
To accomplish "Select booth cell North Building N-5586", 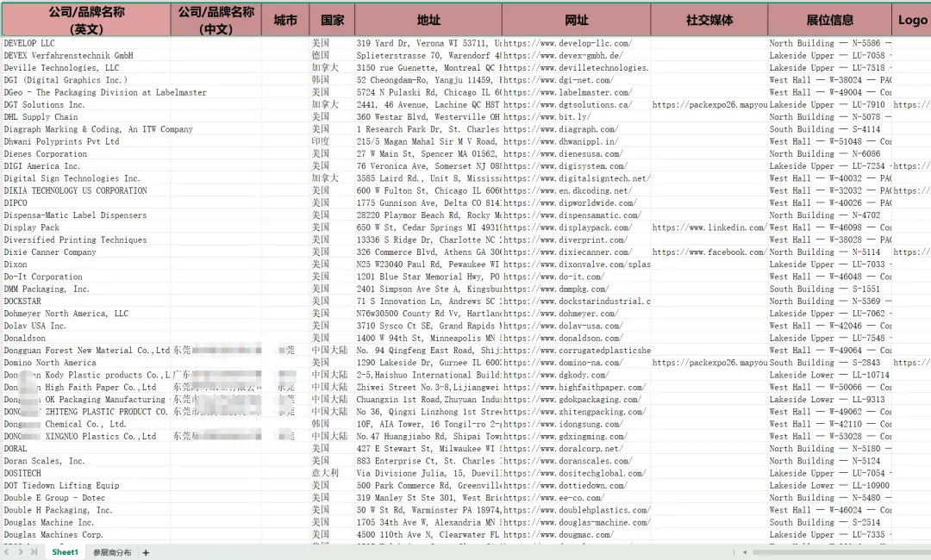I will coord(829,43).
